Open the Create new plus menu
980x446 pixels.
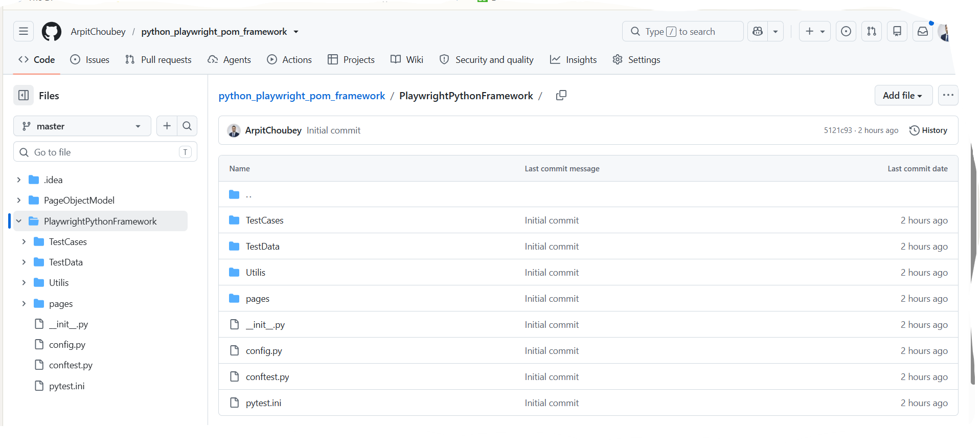pyautogui.click(x=815, y=31)
